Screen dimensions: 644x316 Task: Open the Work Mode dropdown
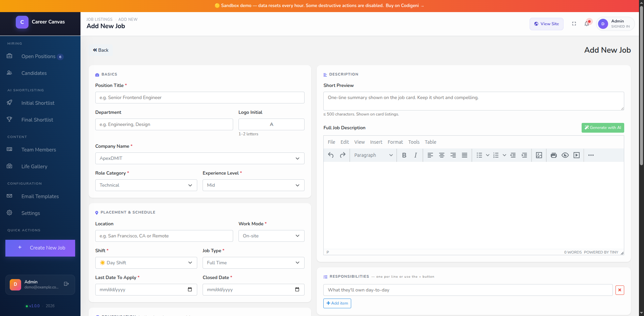[x=271, y=236]
